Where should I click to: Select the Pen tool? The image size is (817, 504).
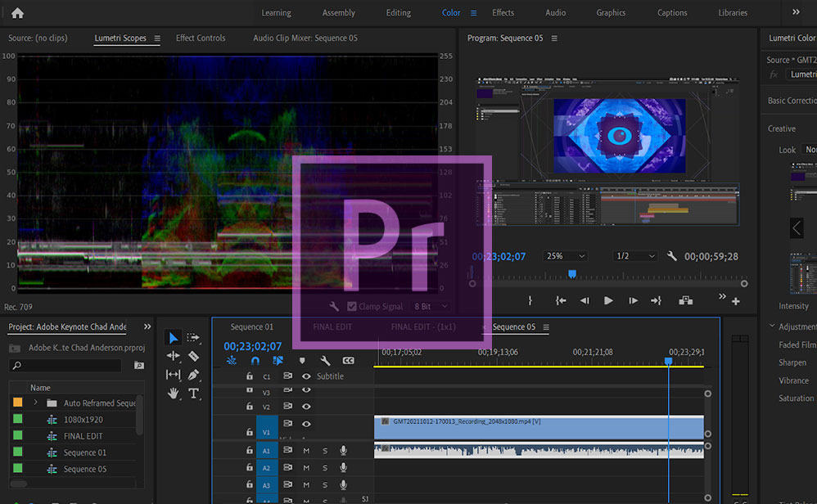coord(194,375)
